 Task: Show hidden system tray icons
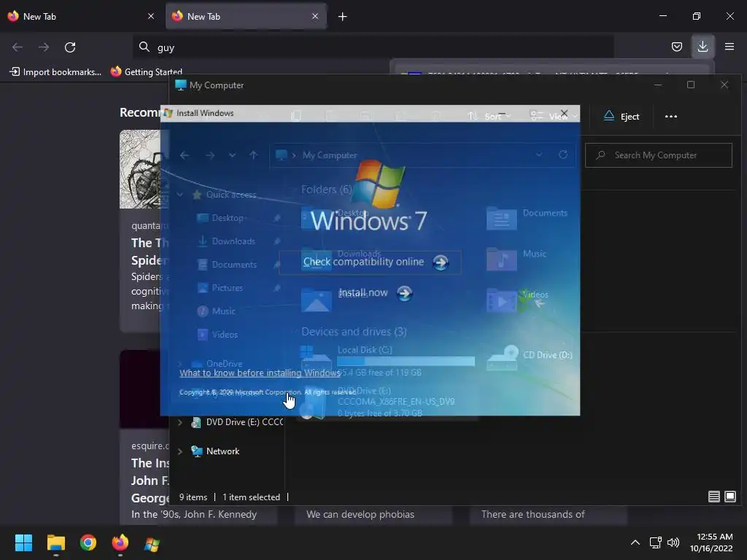pos(635,542)
